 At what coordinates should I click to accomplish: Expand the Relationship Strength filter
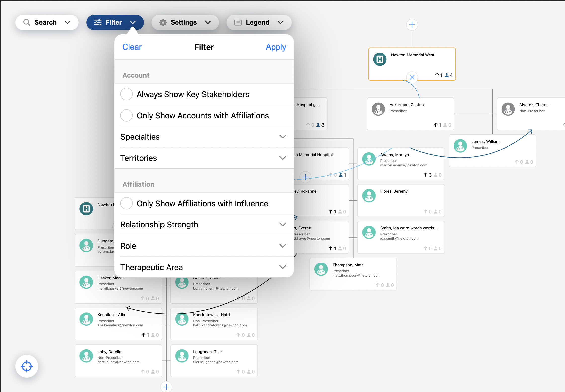pyautogui.click(x=204, y=224)
